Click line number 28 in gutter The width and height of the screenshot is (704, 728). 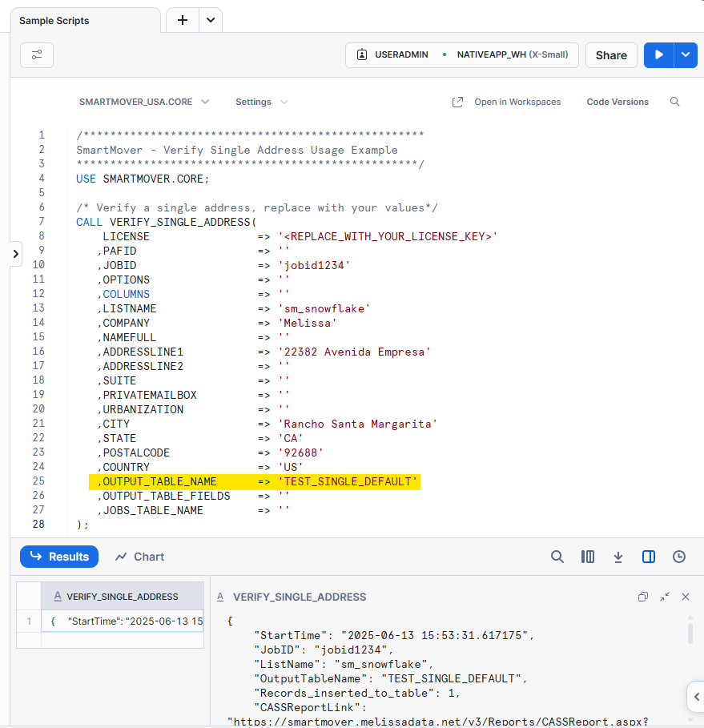click(38, 525)
